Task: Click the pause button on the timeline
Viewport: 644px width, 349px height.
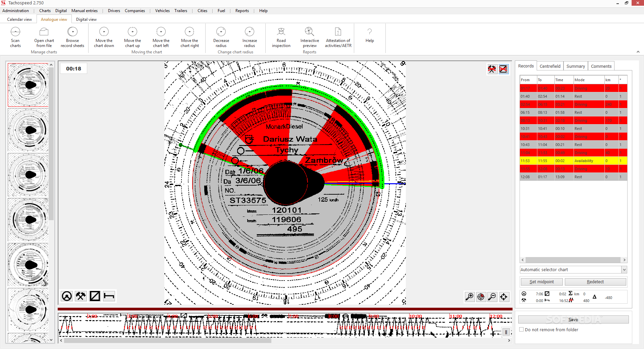Action: (x=506, y=332)
